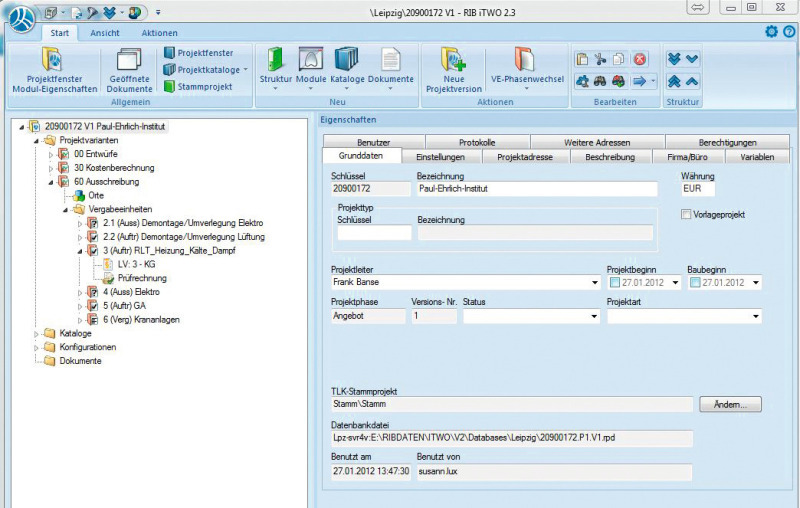This screenshot has width=800, height=508.
Task: Collapse one level with single up chevron
Action: (x=692, y=81)
